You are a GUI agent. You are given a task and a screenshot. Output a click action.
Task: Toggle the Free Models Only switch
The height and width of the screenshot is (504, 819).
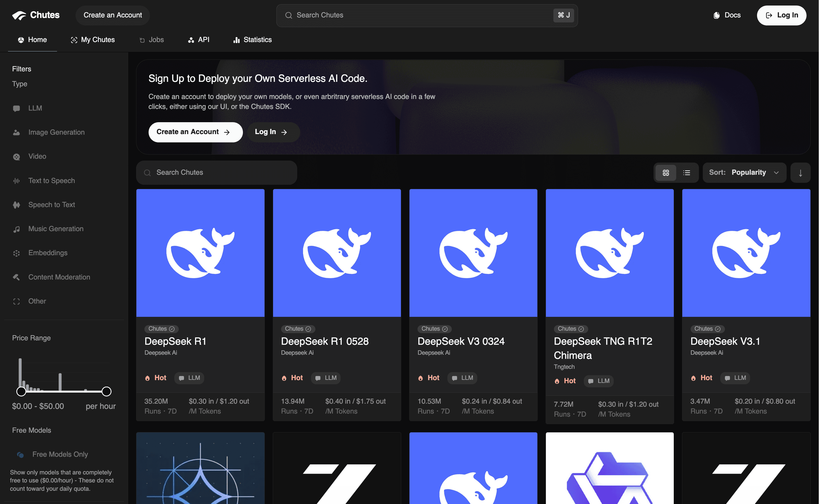[20, 455]
